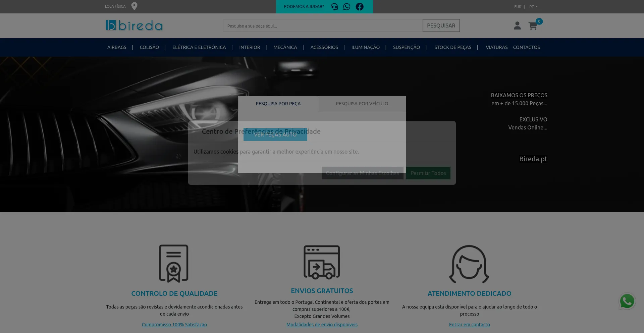Open the user account icon
The height and width of the screenshot is (333, 644).
[517, 25]
